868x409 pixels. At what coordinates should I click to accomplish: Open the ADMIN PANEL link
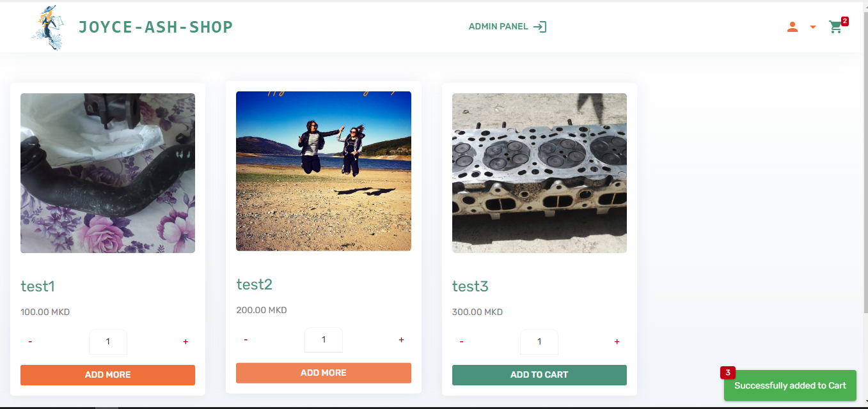coord(498,27)
